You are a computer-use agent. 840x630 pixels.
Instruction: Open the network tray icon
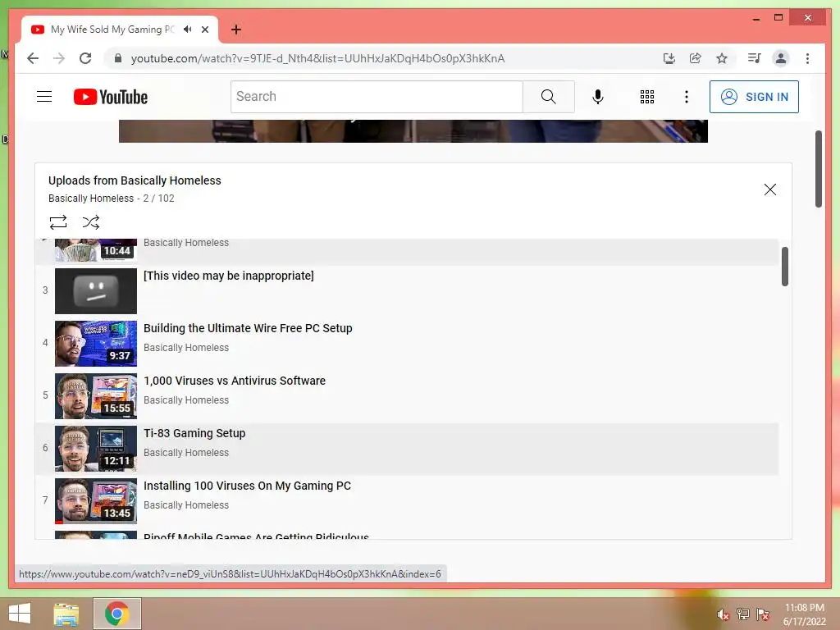743,614
